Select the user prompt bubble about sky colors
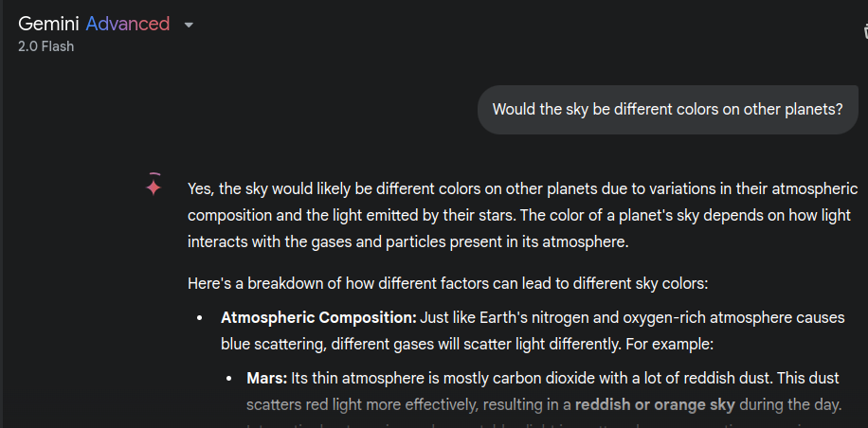Viewport: 868px width, 428px height. 668,110
